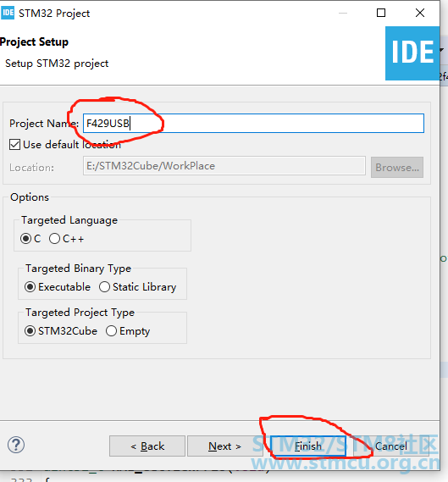Click the 'Project Setup' heading text
This screenshot has width=448, height=482.
[34, 42]
